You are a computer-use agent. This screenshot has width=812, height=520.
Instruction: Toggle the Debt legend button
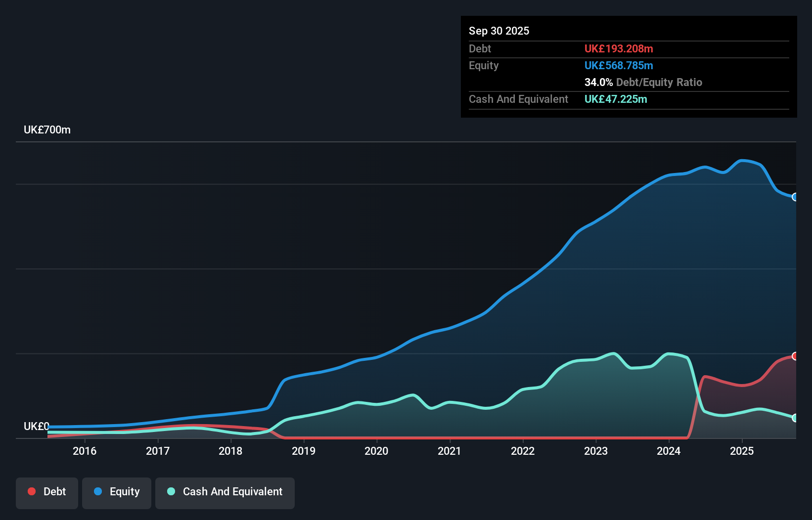47,493
